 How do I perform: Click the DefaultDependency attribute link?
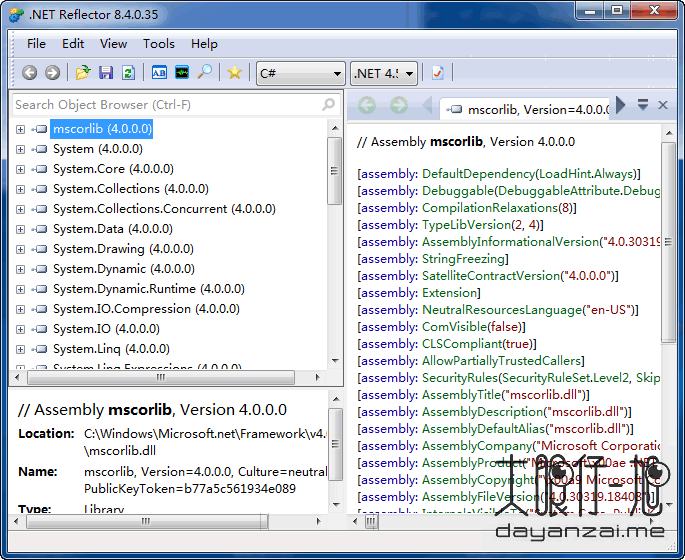[x=478, y=174]
